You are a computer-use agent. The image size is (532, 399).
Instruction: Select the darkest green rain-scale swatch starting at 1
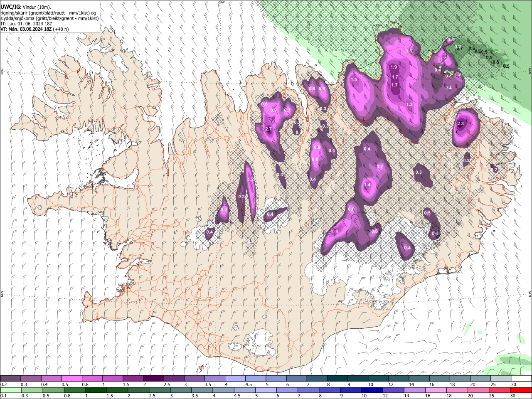(x=96, y=390)
